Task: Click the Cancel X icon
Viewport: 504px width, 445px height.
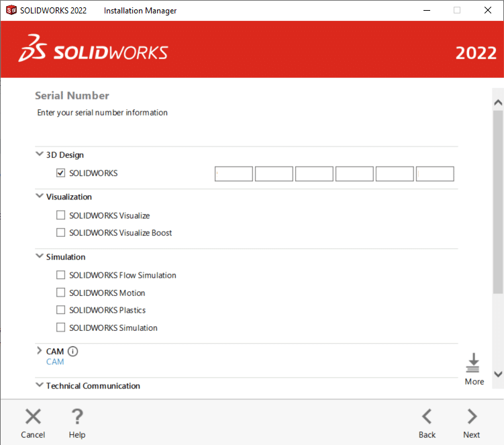Action: 33,417
